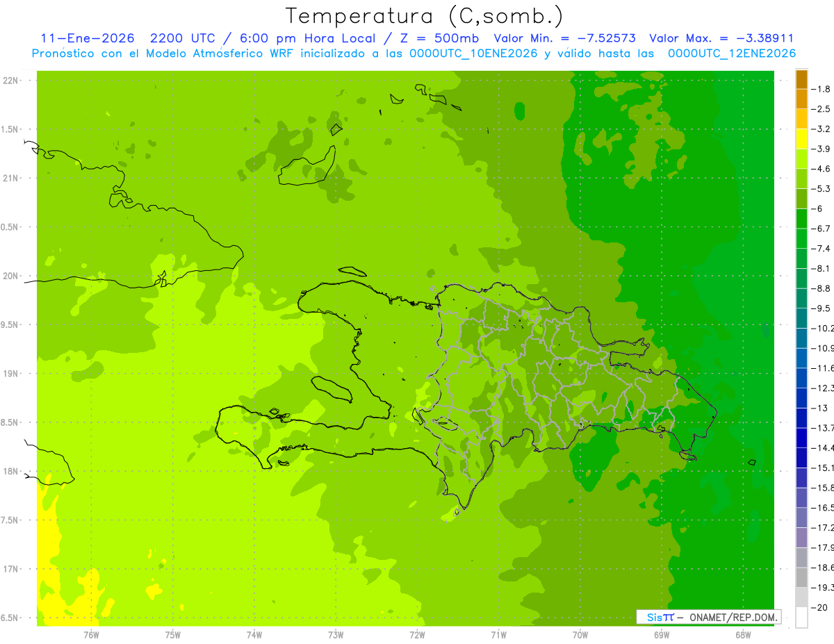The width and height of the screenshot is (834, 644).
Task: Click the '73W' longitude label
Action: 336,634
